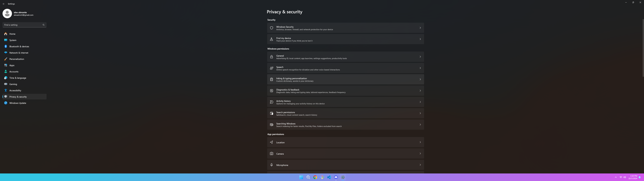Open Search permissions chevron
The image size is (644, 181).
click(x=420, y=113)
